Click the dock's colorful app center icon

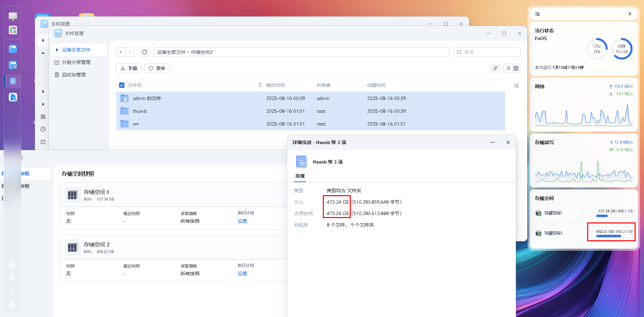13,30
